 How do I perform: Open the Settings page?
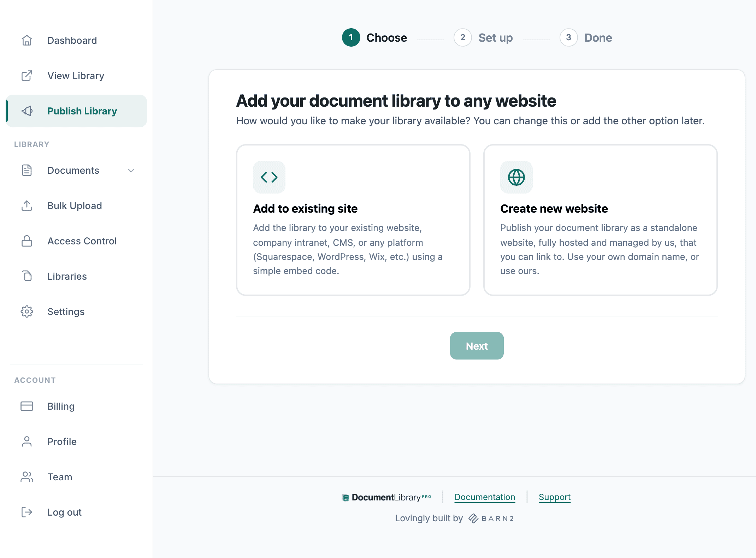click(76, 311)
